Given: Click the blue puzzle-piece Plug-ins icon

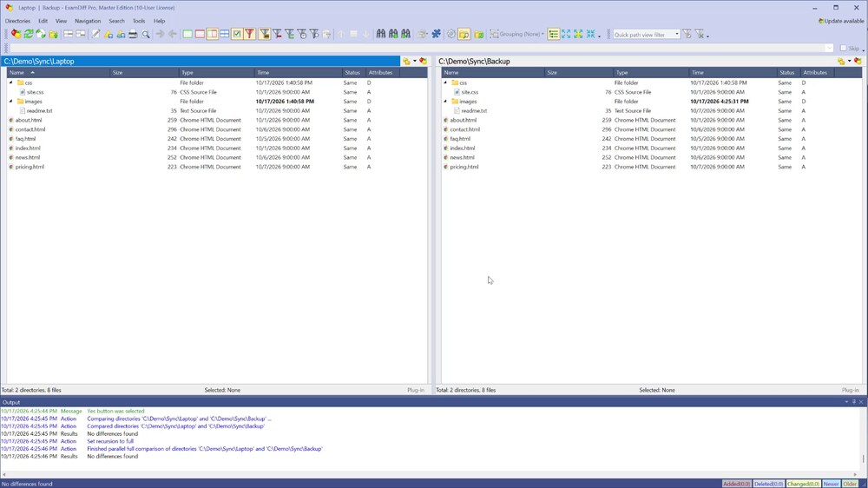Looking at the screenshot, I should tap(437, 35).
